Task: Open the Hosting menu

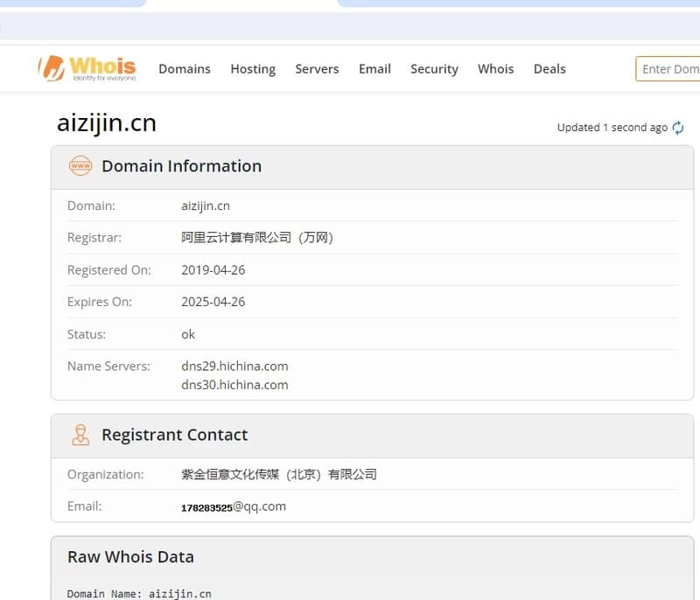Action: click(x=253, y=69)
